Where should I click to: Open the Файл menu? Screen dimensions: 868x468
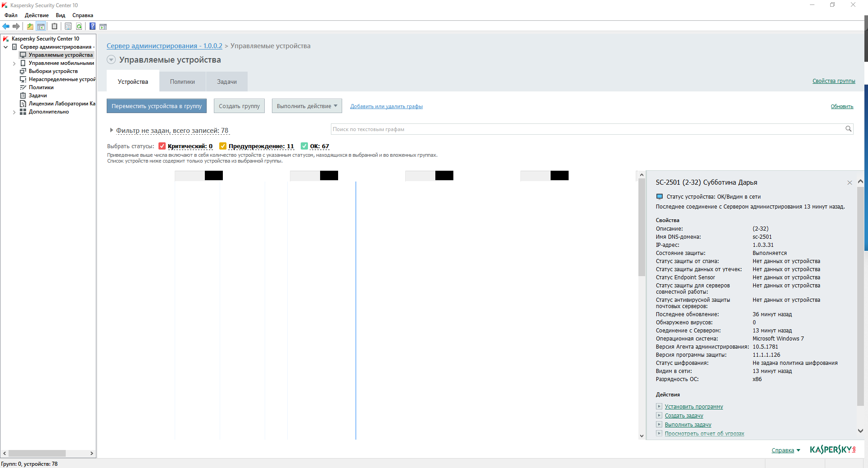(11, 15)
